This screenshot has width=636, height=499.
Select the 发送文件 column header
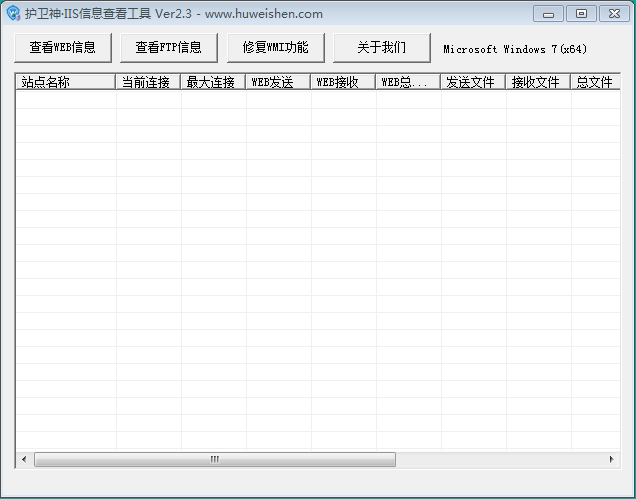(473, 82)
